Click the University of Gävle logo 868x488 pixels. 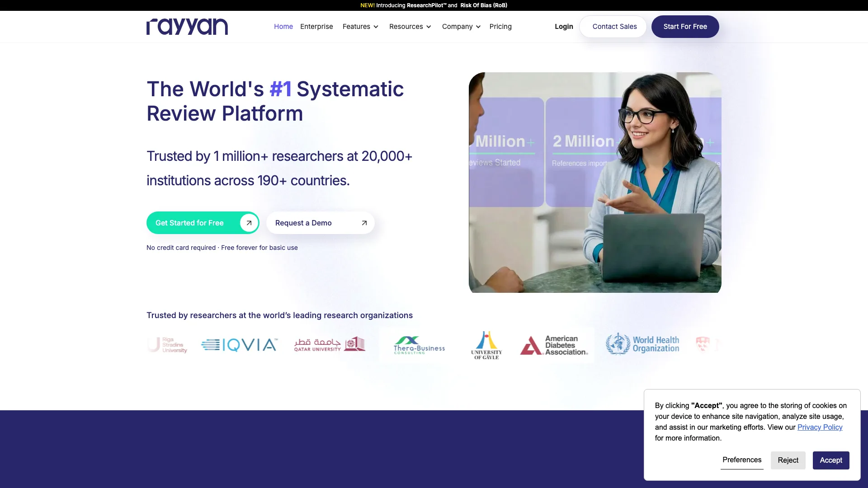click(486, 345)
